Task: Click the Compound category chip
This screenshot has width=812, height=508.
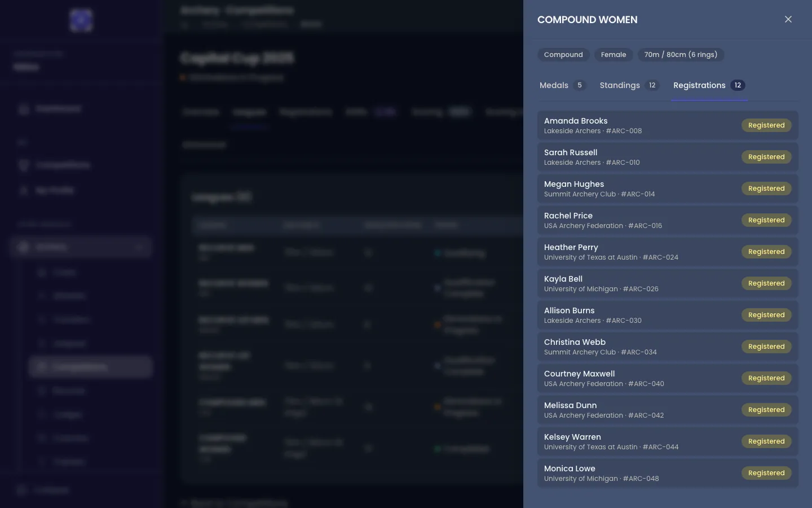Action: [563, 55]
